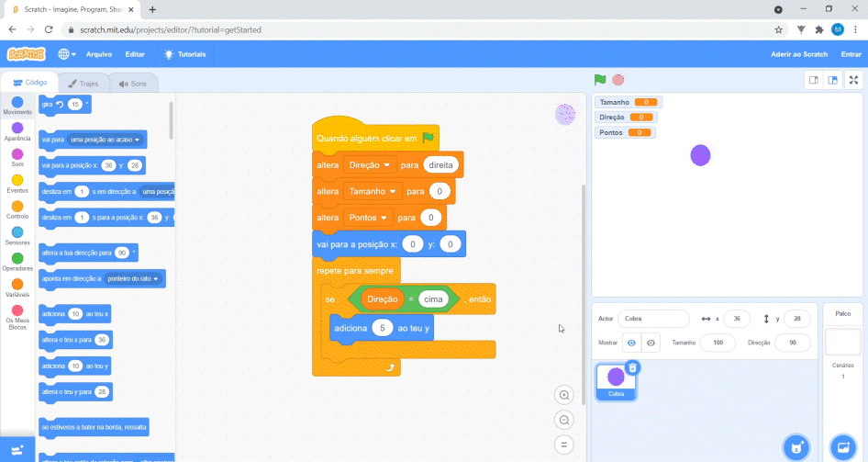
Task: Reset workspace zoom to default
Action: click(564, 445)
